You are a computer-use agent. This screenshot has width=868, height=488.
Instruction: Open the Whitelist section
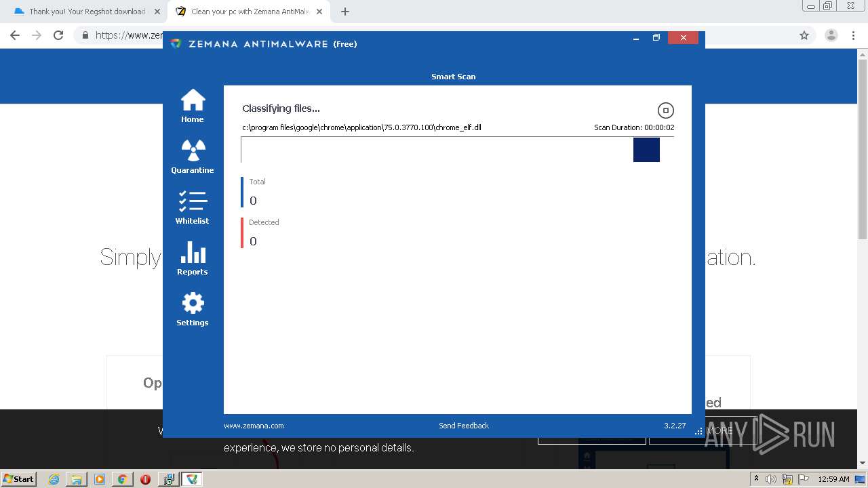click(x=193, y=208)
